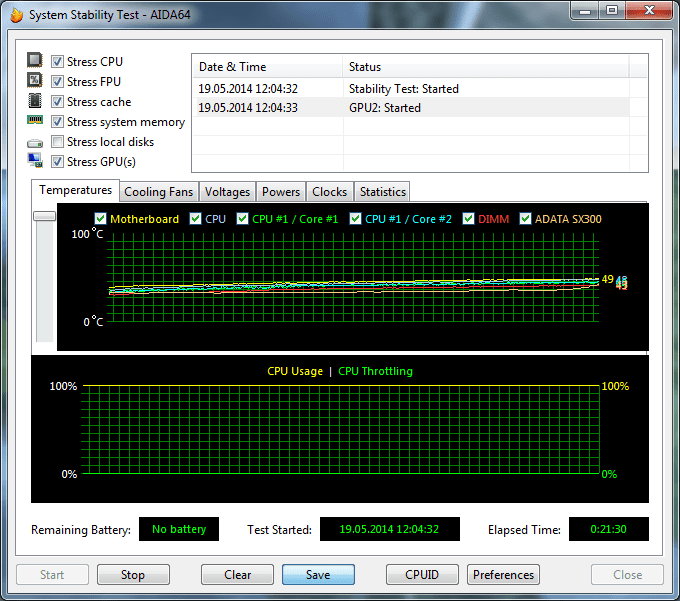Image resolution: width=680 pixels, height=601 pixels.
Task: Open the Powers tab
Action: click(x=281, y=192)
